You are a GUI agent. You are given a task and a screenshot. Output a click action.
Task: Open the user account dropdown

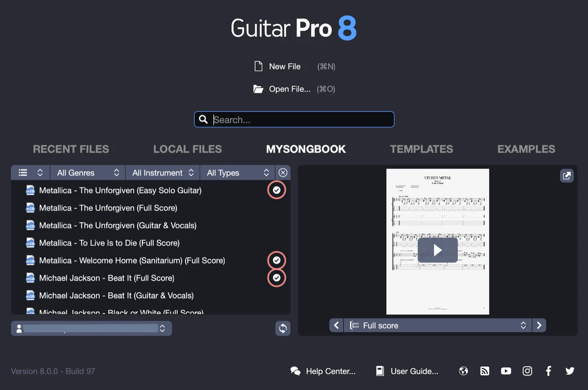pyautogui.click(x=91, y=328)
